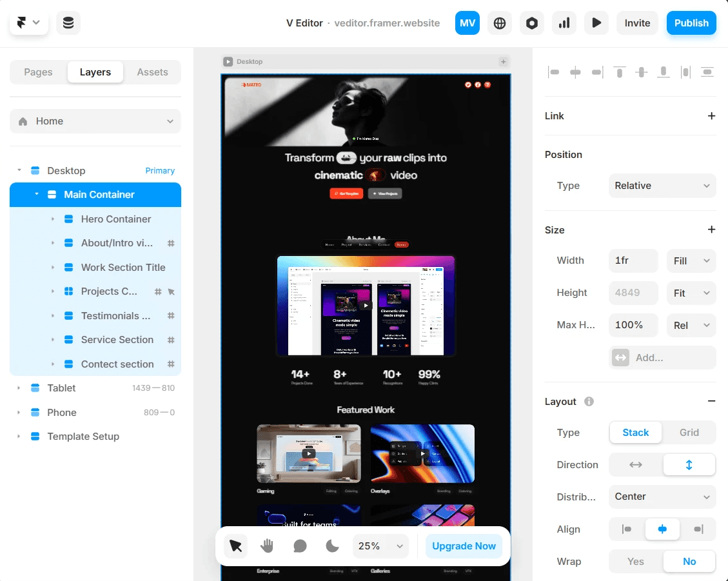Image resolution: width=728 pixels, height=581 pixels.
Task: Publish the site
Action: (691, 23)
